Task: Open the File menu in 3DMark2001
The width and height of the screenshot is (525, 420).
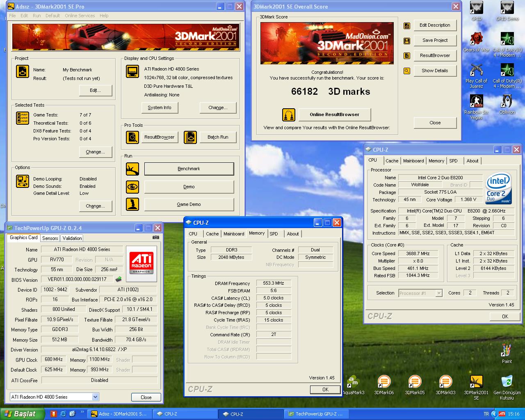Action: pos(12,16)
